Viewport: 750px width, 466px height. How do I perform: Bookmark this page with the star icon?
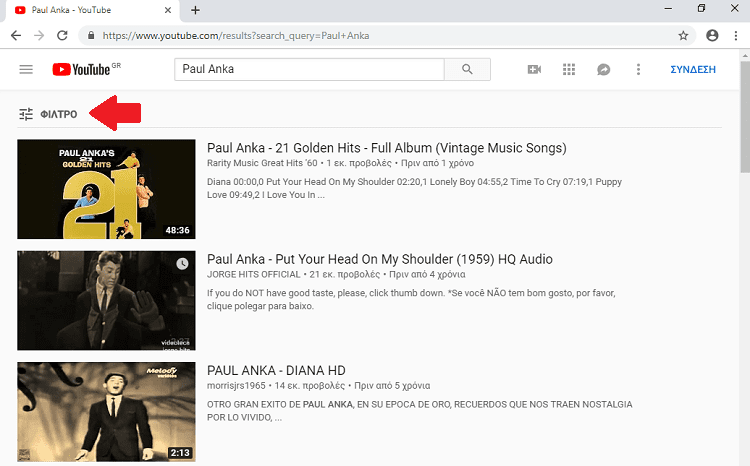tap(683, 35)
